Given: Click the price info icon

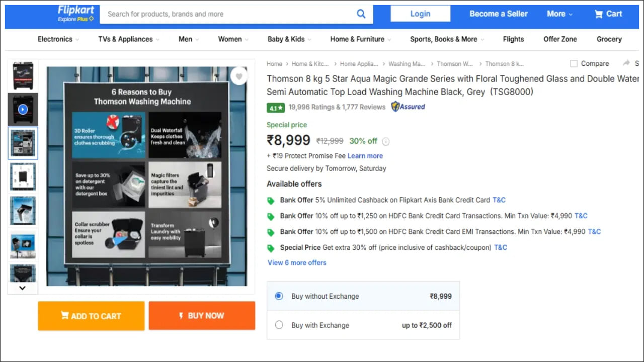Looking at the screenshot, I should (386, 141).
